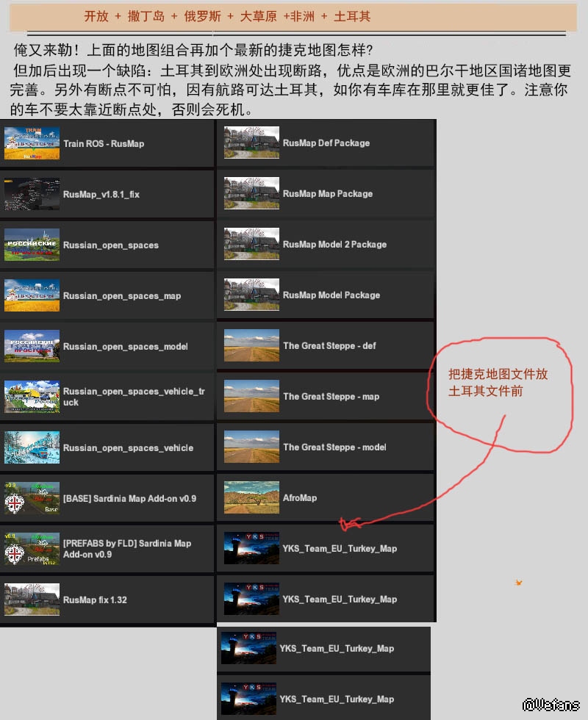Select Russian_open_spaces_vehicle_truck thumbnail icon
The width and height of the screenshot is (588, 720).
(32, 397)
